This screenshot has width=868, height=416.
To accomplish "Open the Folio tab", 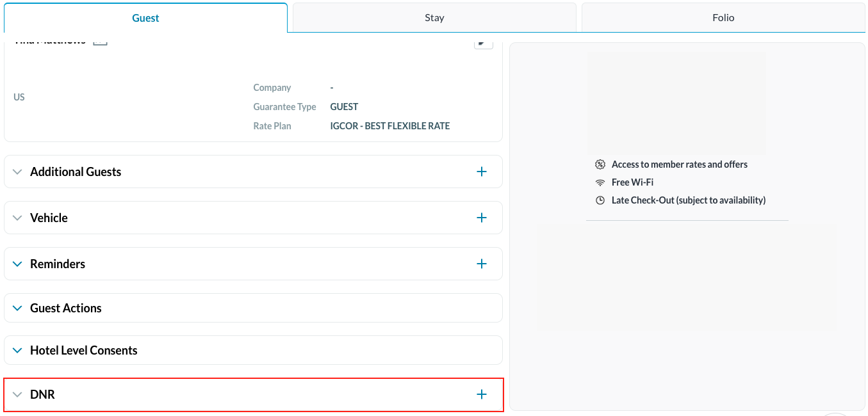I will pyautogui.click(x=723, y=17).
